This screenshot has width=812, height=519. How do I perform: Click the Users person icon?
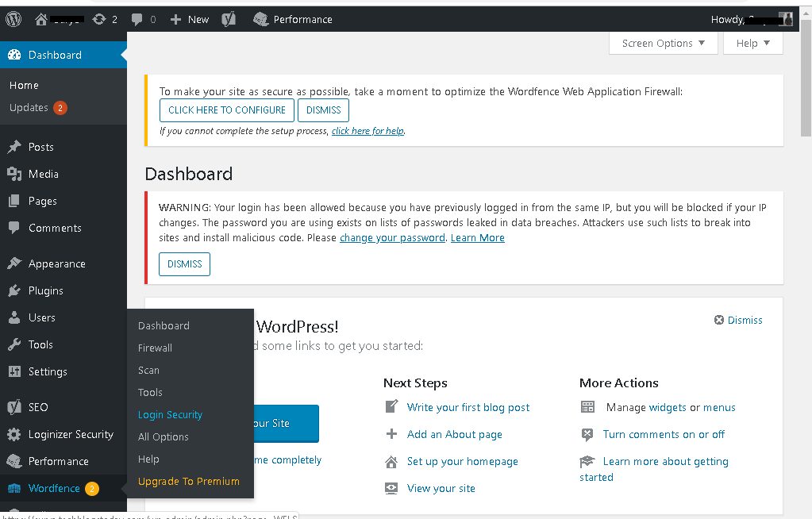point(14,317)
